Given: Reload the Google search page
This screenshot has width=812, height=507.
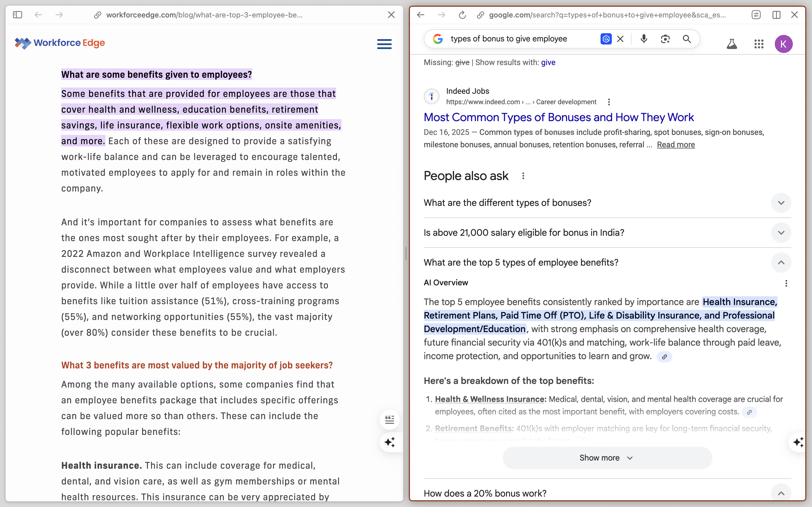Looking at the screenshot, I should [462, 15].
